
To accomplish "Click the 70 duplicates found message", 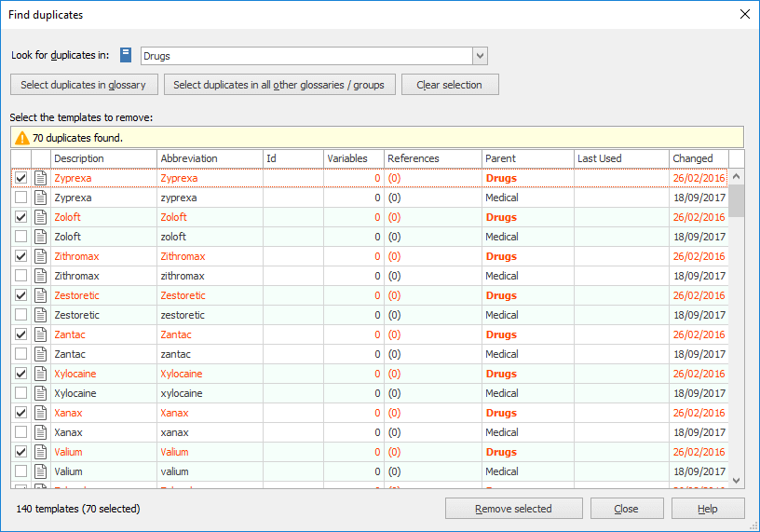I will (x=77, y=138).
